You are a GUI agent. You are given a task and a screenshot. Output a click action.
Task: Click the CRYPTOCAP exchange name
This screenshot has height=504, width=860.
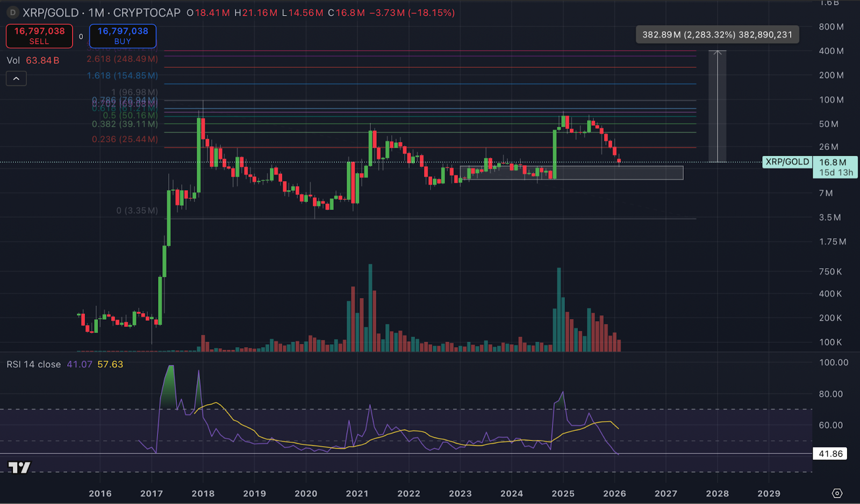[x=147, y=12]
